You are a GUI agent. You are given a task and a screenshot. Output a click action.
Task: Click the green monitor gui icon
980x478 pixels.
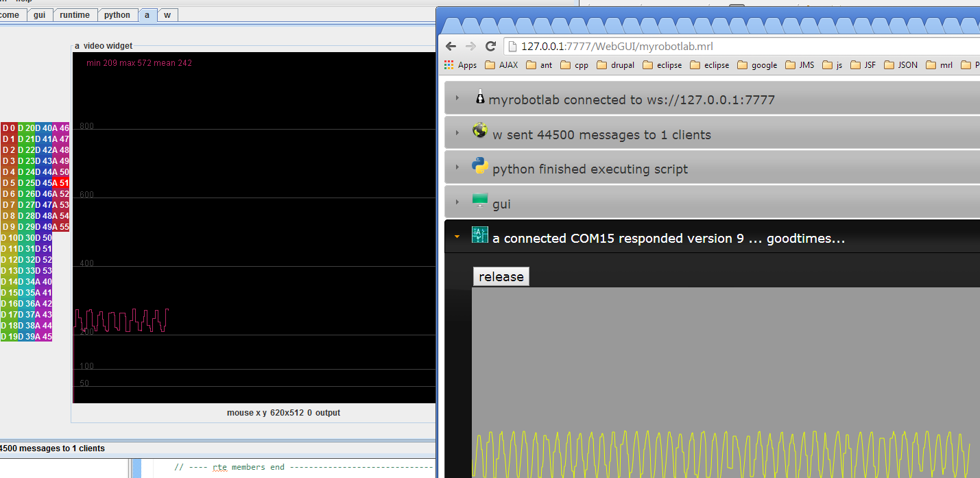coord(480,200)
